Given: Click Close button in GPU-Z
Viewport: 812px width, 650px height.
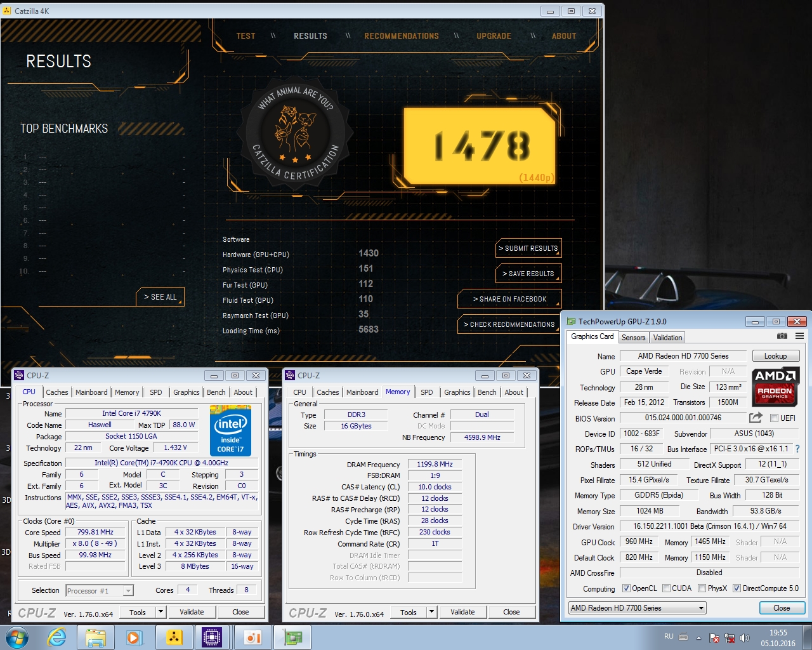Looking at the screenshot, I should pos(782,608).
